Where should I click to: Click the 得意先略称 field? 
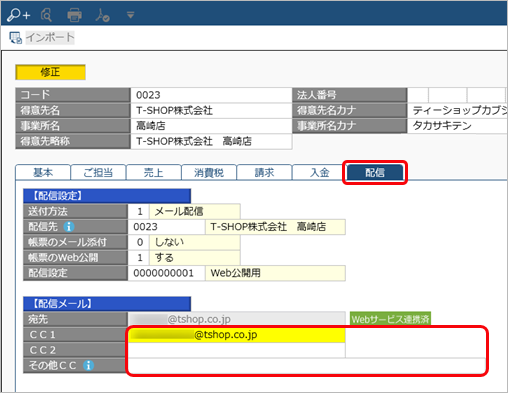click(x=211, y=141)
